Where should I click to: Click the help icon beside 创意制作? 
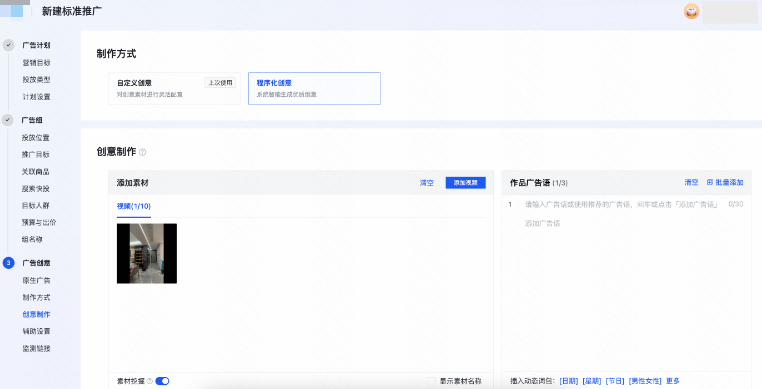142,152
